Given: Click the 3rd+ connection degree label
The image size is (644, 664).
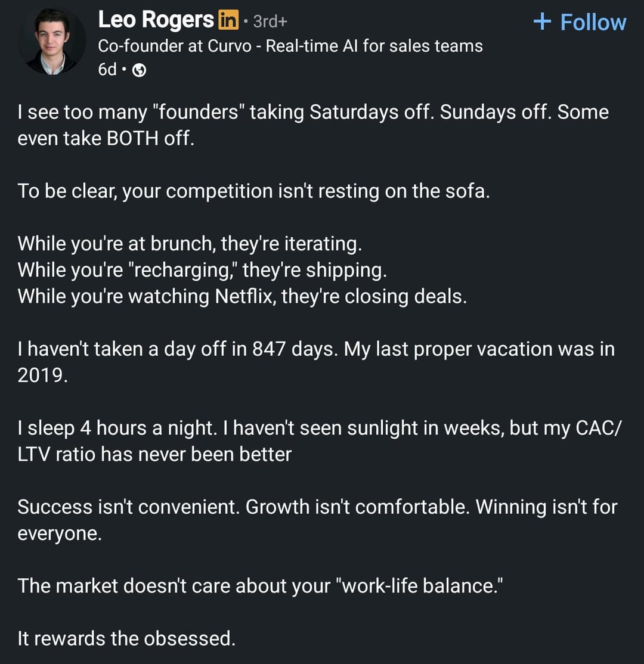Looking at the screenshot, I should coord(270,21).
